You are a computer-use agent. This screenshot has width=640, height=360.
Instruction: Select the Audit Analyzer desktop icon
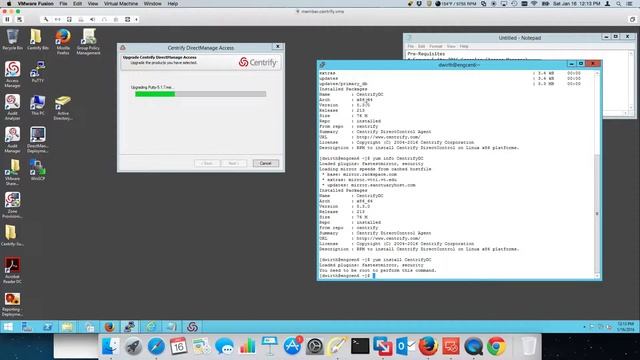(12, 107)
